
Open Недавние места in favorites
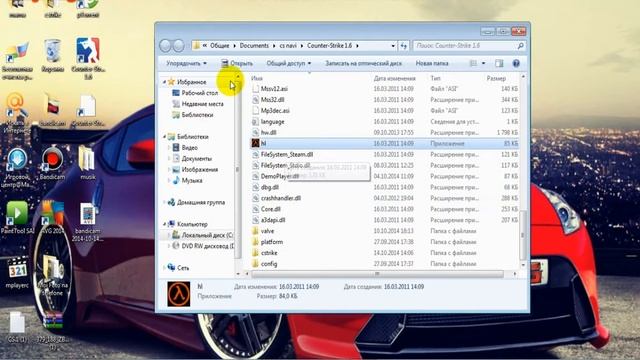coord(198,104)
